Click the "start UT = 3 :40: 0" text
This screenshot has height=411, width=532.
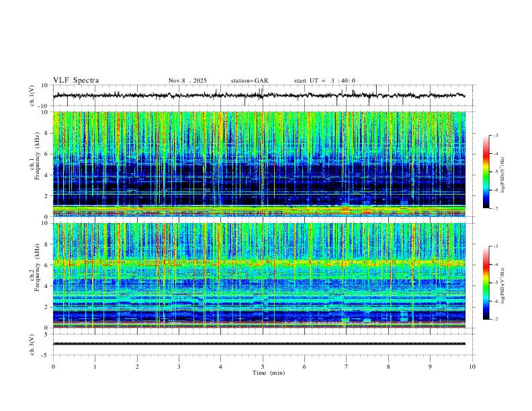tap(324, 81)
